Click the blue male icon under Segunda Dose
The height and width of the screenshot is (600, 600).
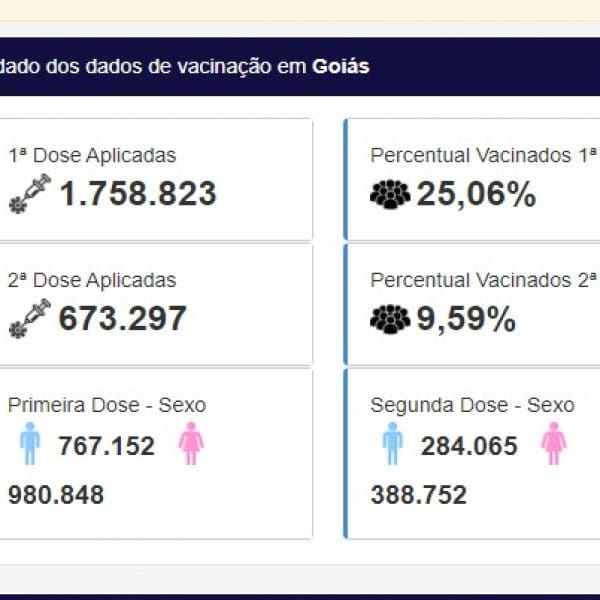tap(392, 444)
